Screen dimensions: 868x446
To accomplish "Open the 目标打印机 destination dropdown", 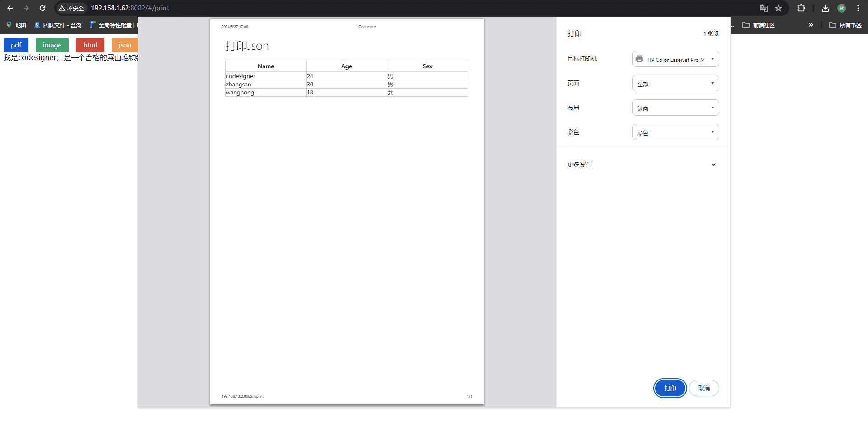I will point(675,59).
